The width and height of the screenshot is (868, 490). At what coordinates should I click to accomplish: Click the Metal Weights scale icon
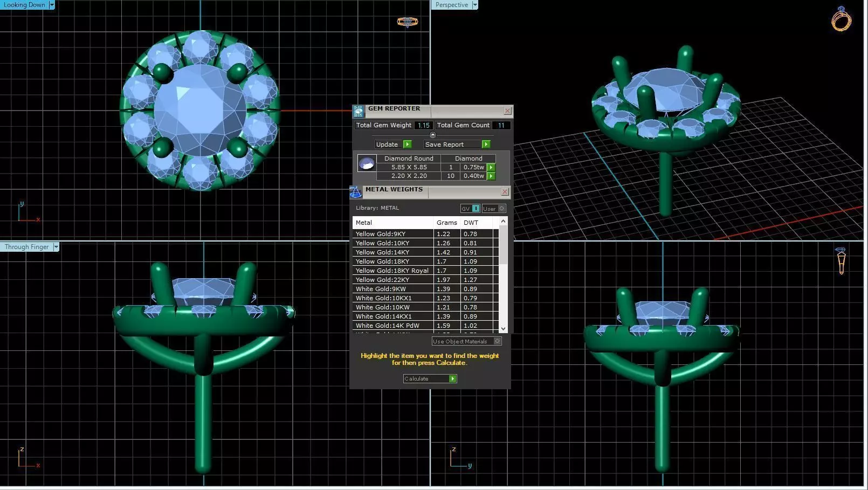(356, 192)
